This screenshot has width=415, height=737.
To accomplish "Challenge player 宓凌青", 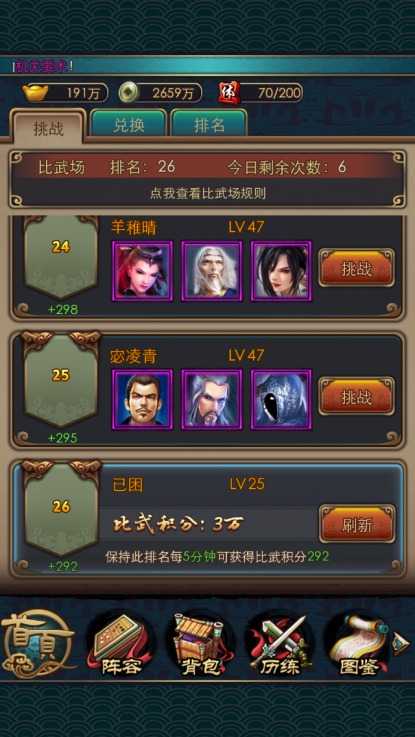I will [x=357, y=396].
